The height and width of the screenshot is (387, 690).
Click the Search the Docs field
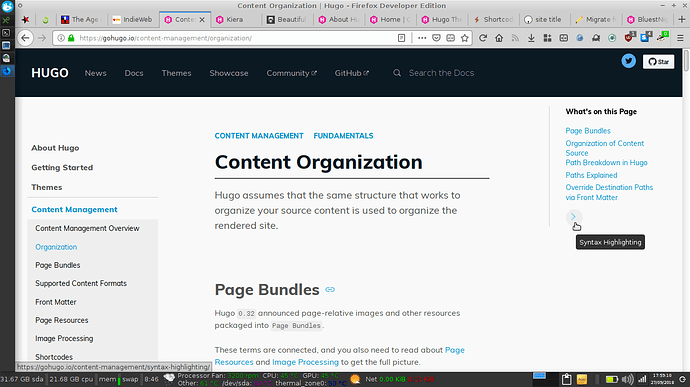(x=441, y=73)
